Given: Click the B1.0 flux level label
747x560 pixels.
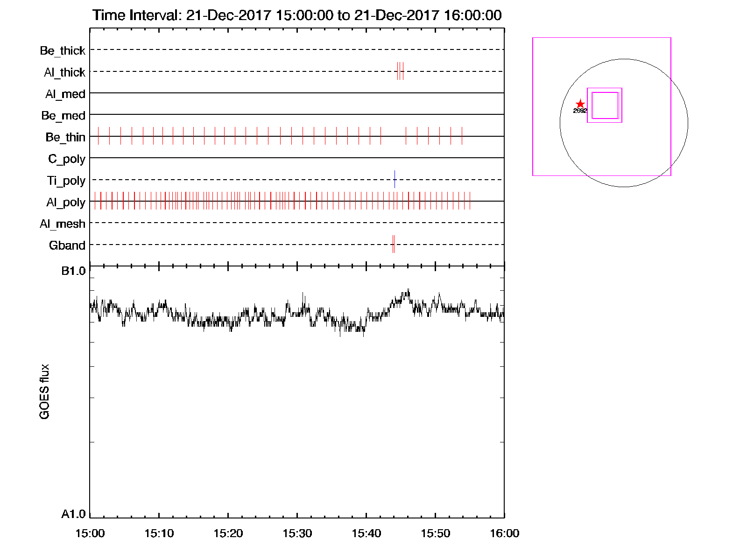Looking at the screenshot, I should point(73,271).
